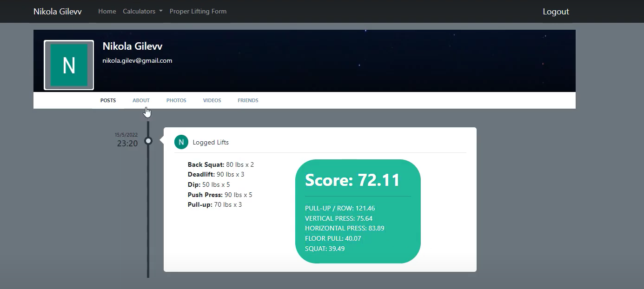Viewport: 644px width, 289px height.
Task: Select the Deadlift: 90 lbs x 3 entry
Action: coord(216,175)
